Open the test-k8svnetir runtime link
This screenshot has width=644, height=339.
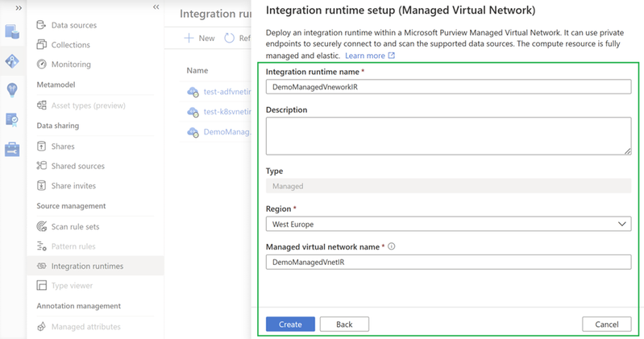(227, 112)
